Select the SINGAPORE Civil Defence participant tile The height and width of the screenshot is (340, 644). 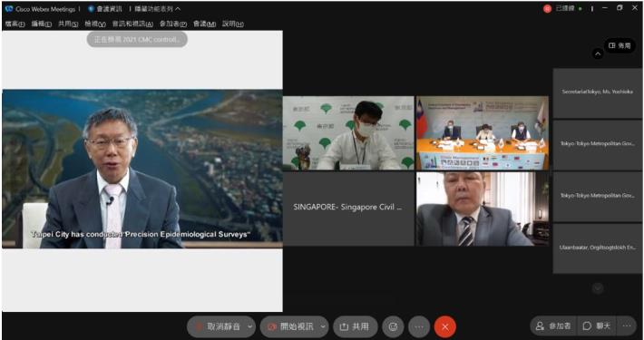(x=348, y=209)
